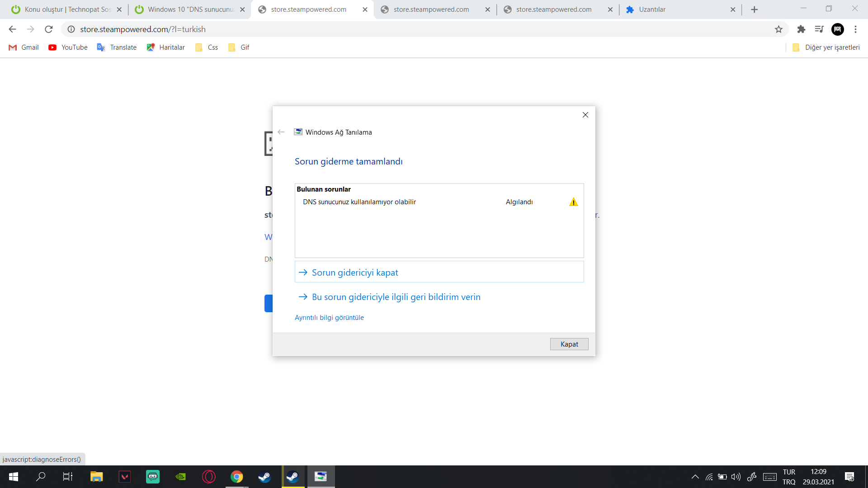Viewport: 868px width, 488px height.
Task: Open the Chrome extensions puzzle icon
Action: pos(801,29)
